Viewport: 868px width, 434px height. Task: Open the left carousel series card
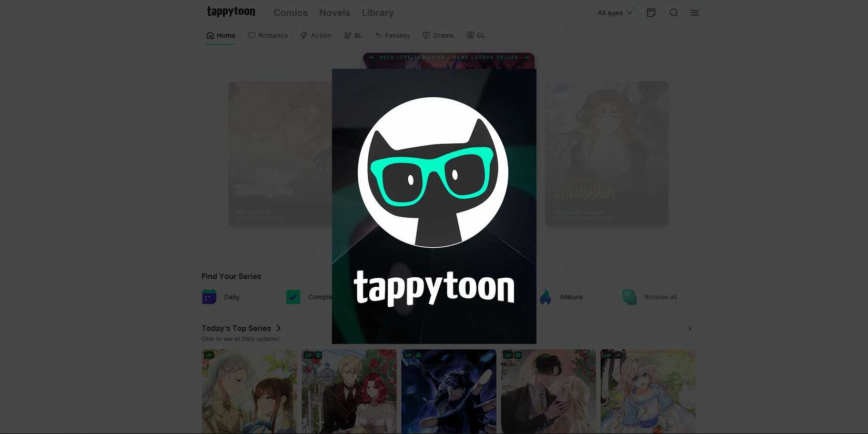tap(280, 154)
